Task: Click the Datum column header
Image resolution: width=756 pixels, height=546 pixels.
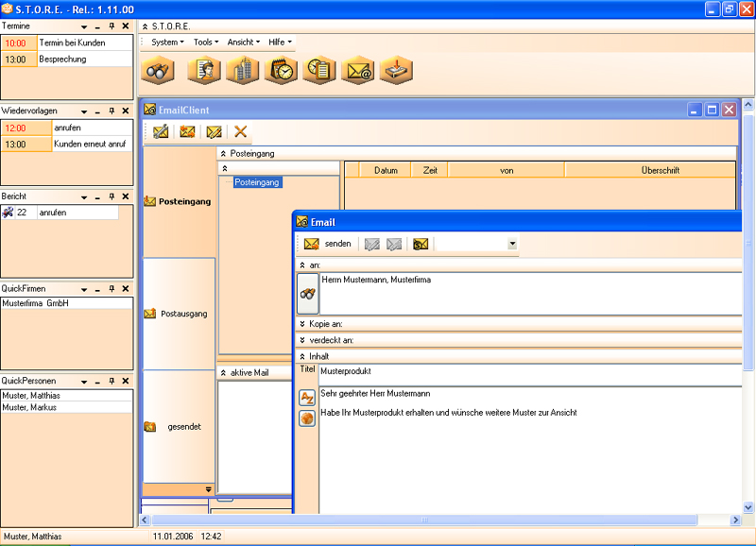Action: (x=386, y=170)
